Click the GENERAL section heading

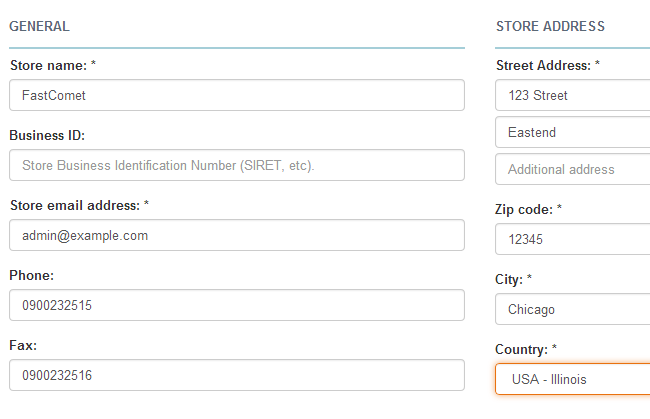point(39,27)
